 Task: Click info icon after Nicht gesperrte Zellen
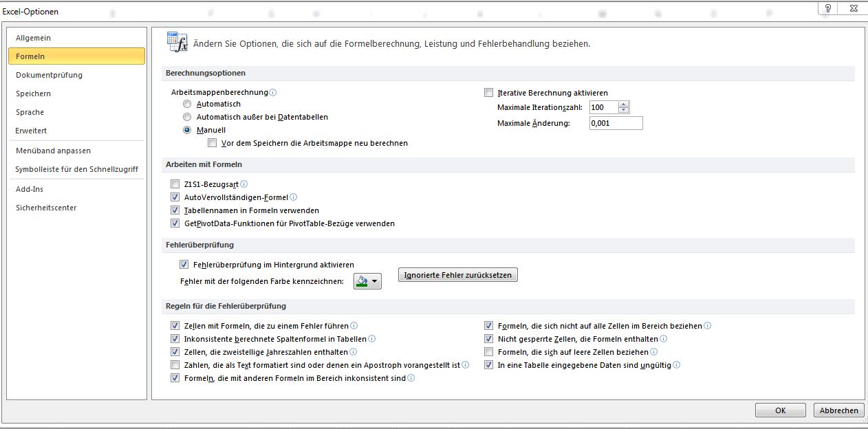coord(664,339)
